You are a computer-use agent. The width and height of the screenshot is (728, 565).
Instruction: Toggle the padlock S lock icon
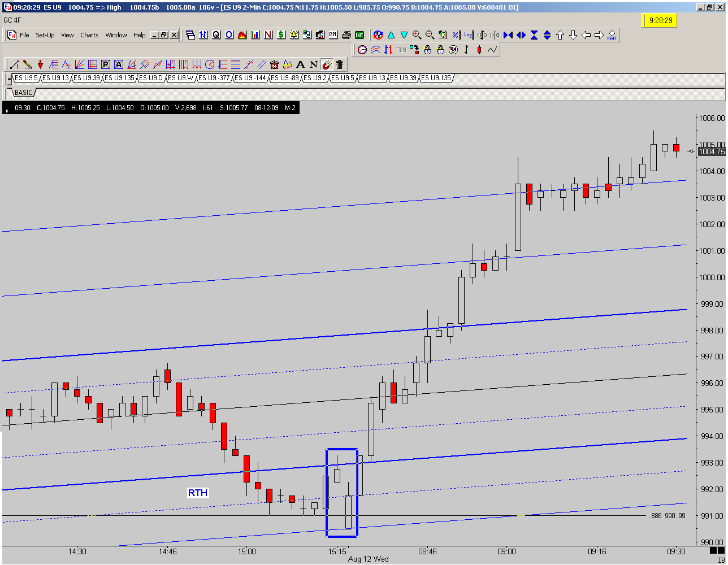[x=427, y=50]
